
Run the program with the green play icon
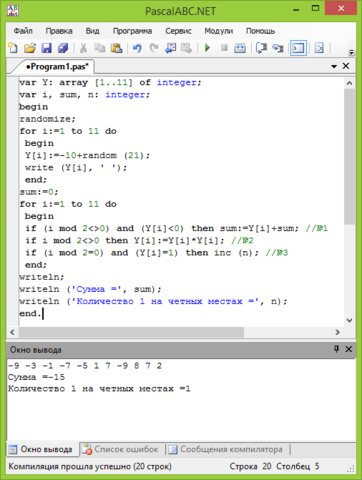(207, 48)
